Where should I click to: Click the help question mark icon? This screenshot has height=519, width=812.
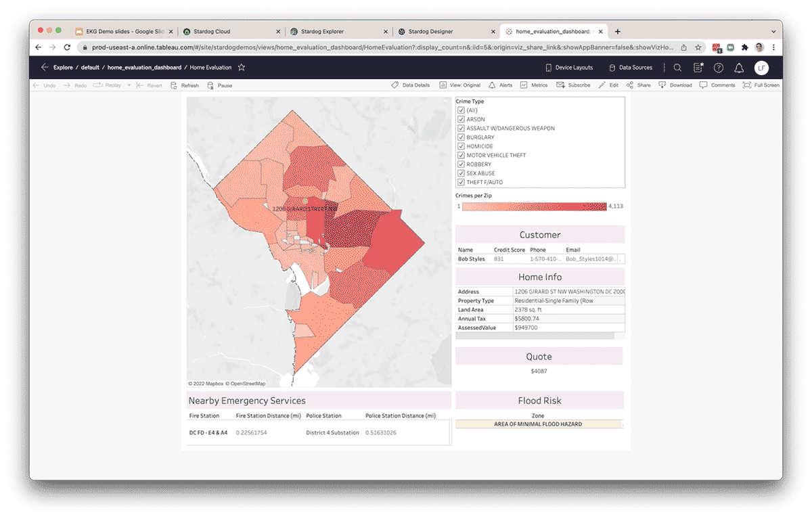click(719, 68)
